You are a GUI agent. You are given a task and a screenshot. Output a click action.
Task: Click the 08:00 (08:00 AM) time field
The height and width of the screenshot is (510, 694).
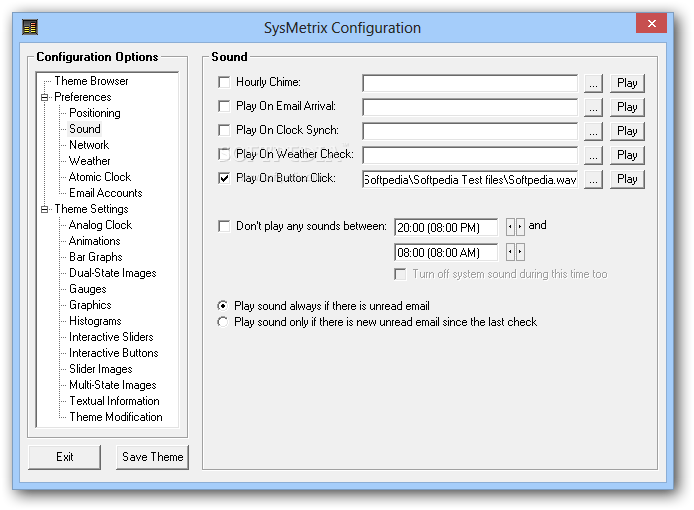click(446, 253)
